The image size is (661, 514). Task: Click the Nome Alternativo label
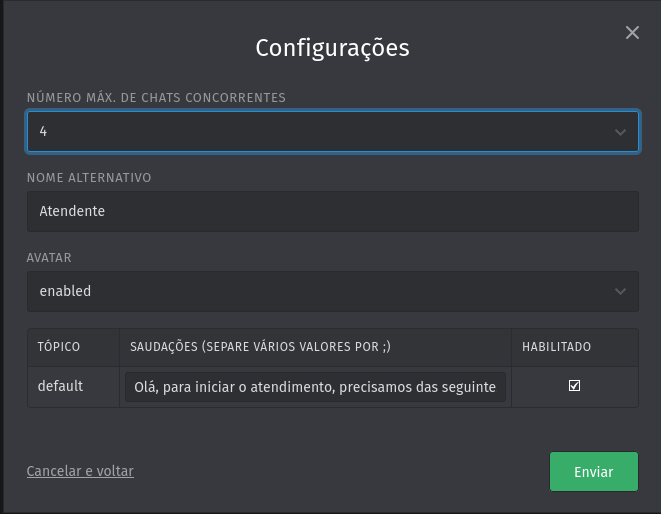click(89, 178)
